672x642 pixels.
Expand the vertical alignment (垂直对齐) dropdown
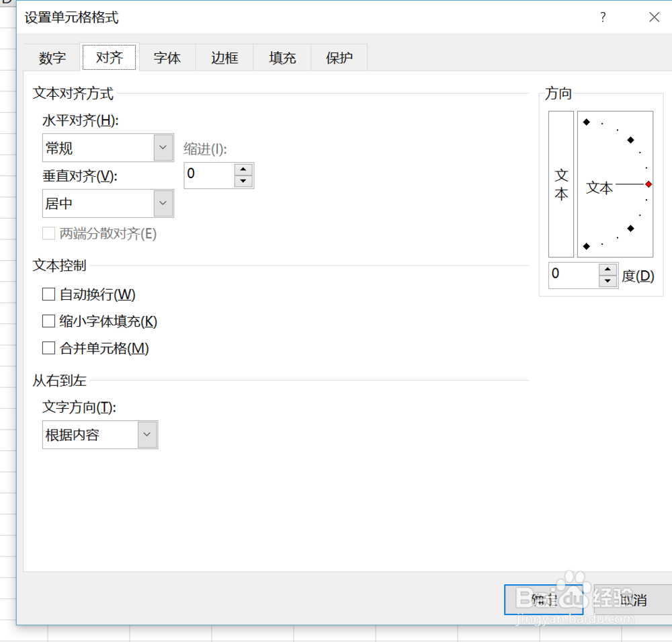pyautogui.click(x=163, y=203)
